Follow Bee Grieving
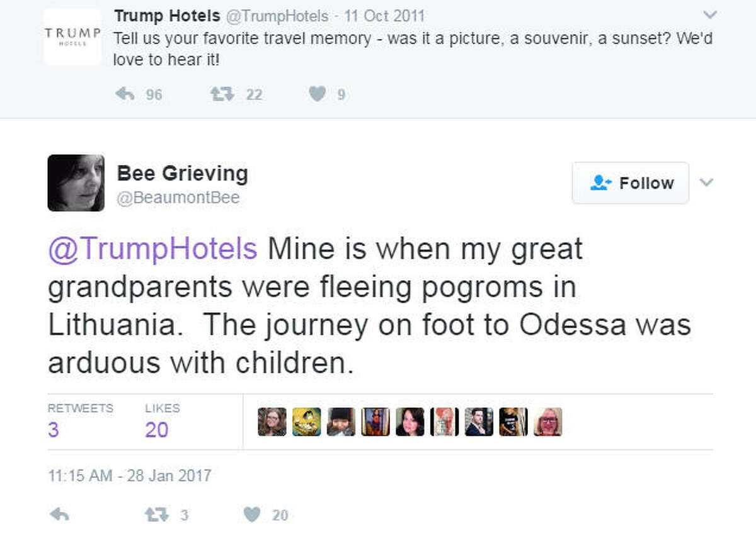 (x=631, y=183)
